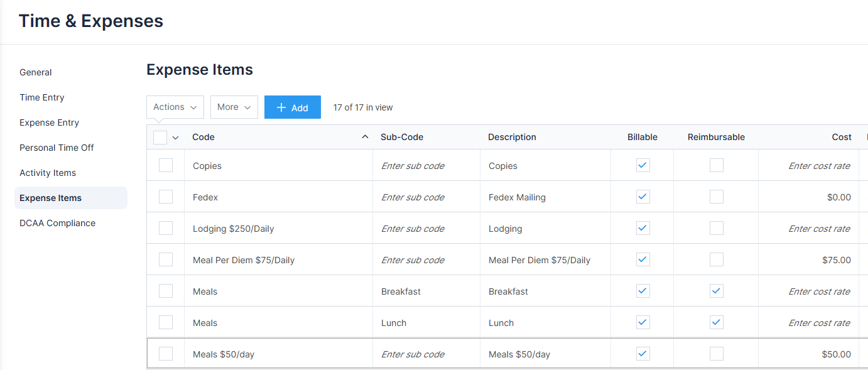Open the Actions dropdown
Image resolution: width=868 pixels, height=370 pixels.
pos(175,107)
